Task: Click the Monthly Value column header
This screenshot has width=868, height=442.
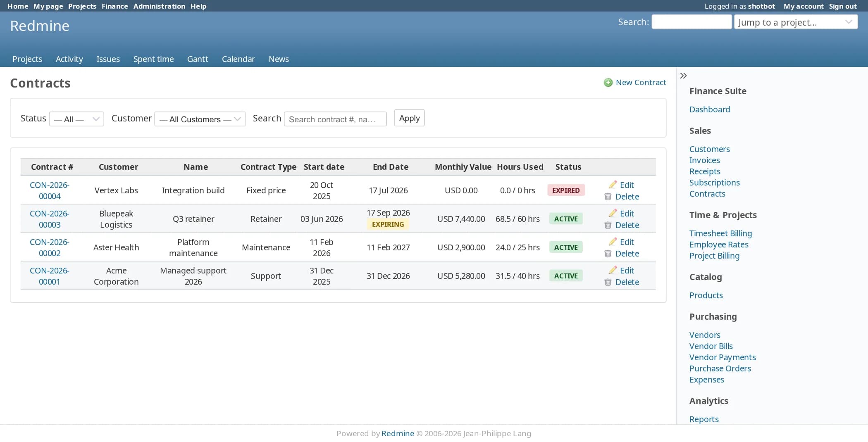Action: pos(463,167)
